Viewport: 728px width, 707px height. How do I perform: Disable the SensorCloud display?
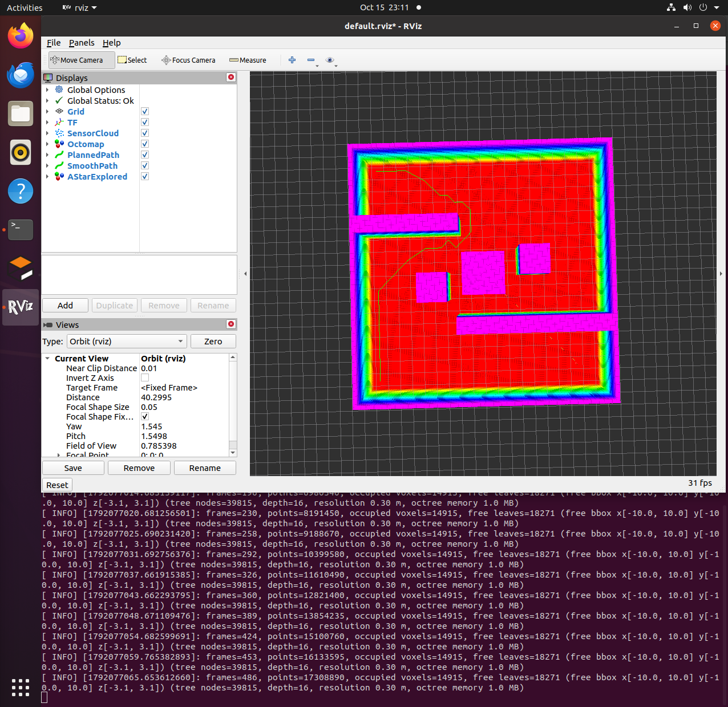tap(145, 133)
